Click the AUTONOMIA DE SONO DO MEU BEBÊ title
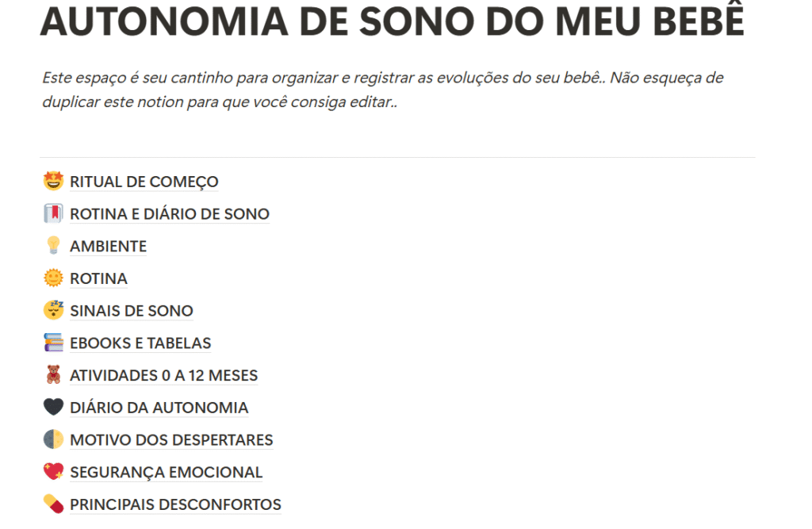 (x=392, y=22)
